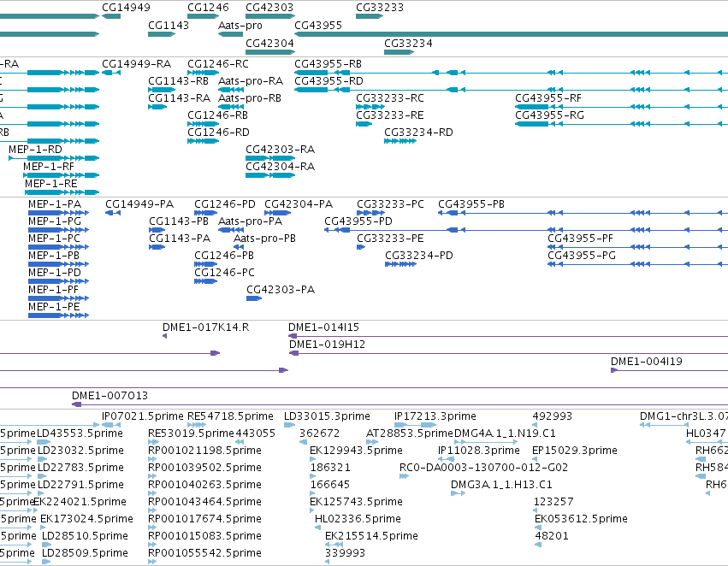Click transcript CG1143-RB
This screenshot has height=566, width=728.
point(178,81)
